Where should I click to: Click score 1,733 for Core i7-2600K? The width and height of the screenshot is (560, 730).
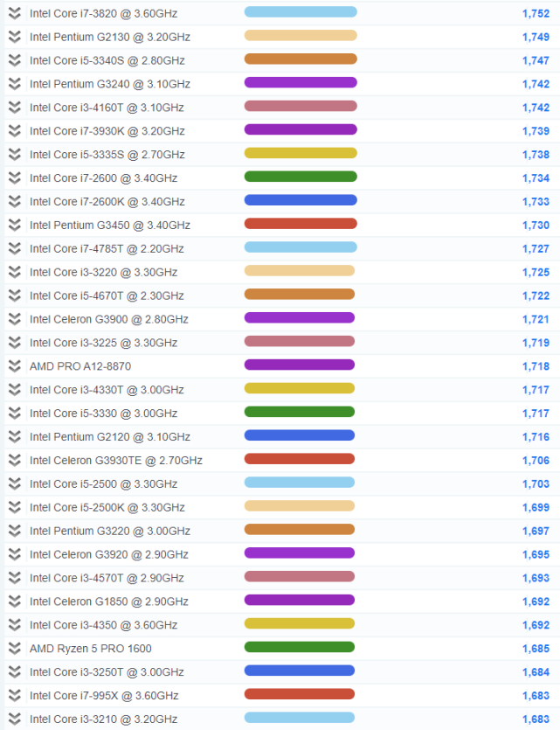pos(536,202)
